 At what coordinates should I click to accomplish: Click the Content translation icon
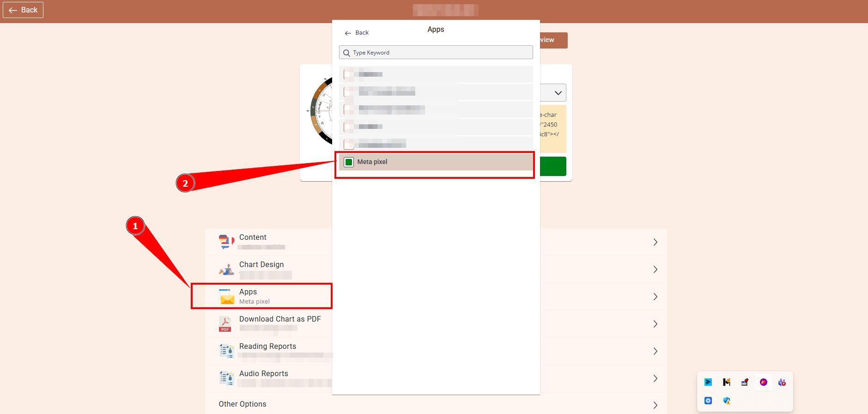[x=226, y=242]
